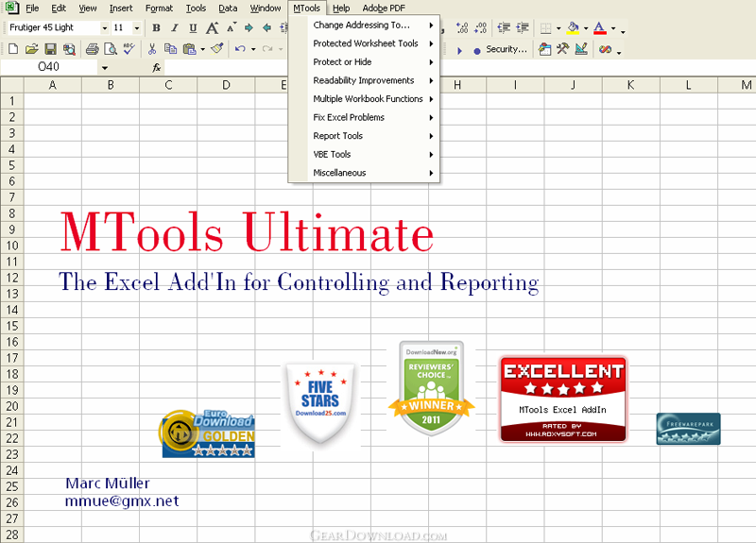
Task: Click the Insert Function fx button
Action: (x=156, y=67)
